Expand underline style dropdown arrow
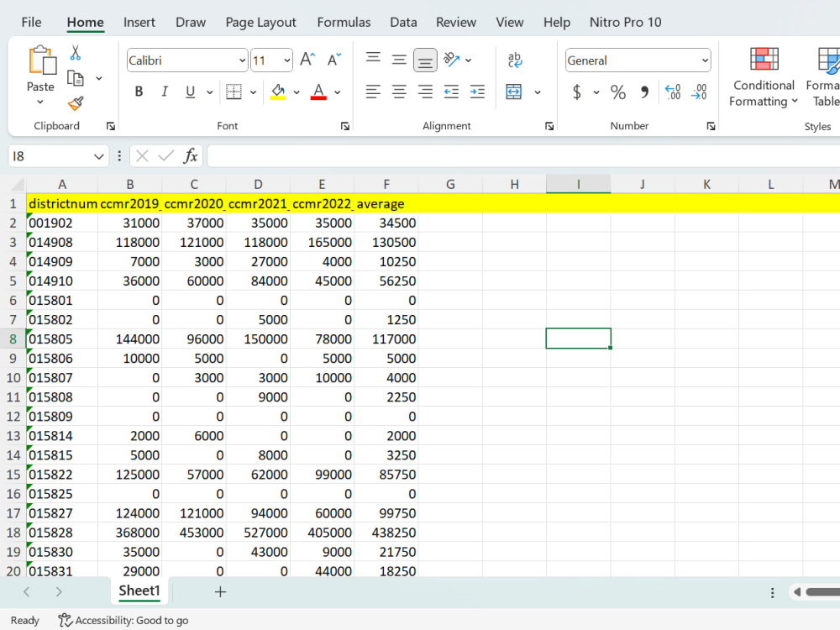 click(x=209, y=92)
